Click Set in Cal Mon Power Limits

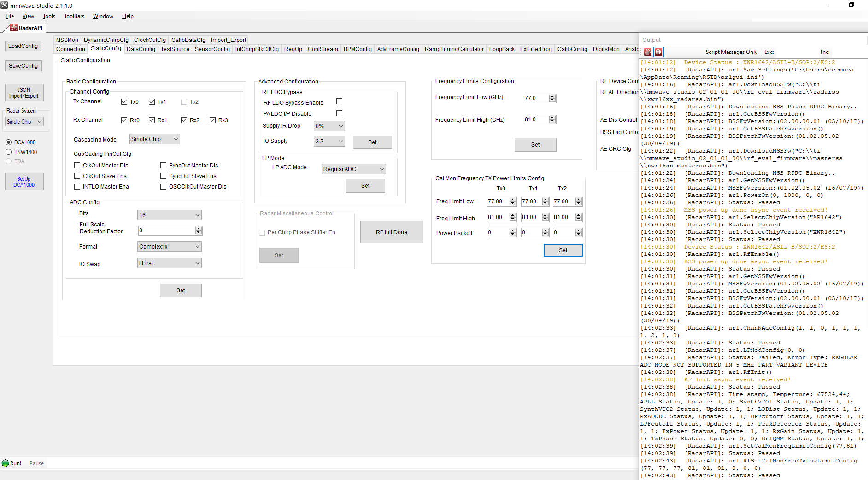point(563,250)
